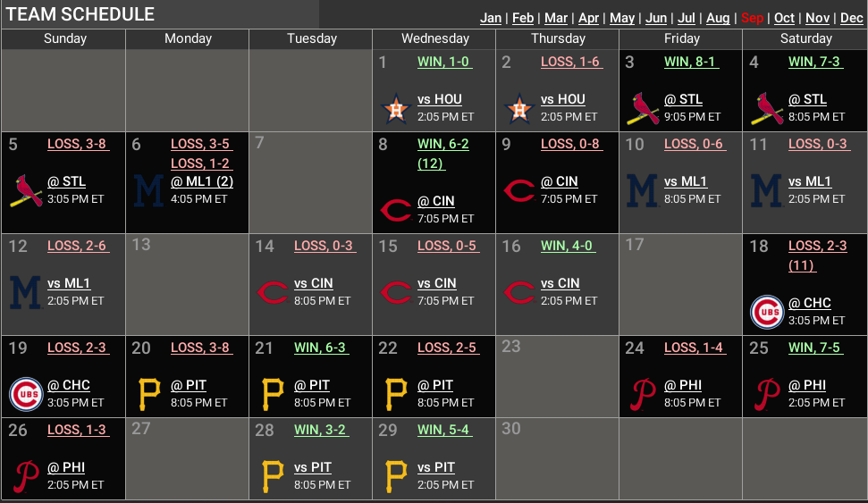Click the Phillies logo on September 26
Screen dimensions: 868x503
[25, 476]
